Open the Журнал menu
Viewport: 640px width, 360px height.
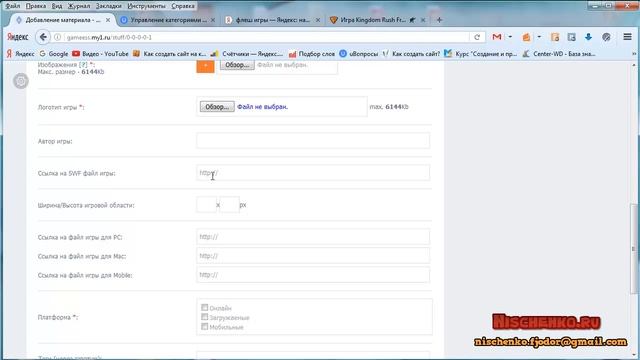tap(79, 6)
